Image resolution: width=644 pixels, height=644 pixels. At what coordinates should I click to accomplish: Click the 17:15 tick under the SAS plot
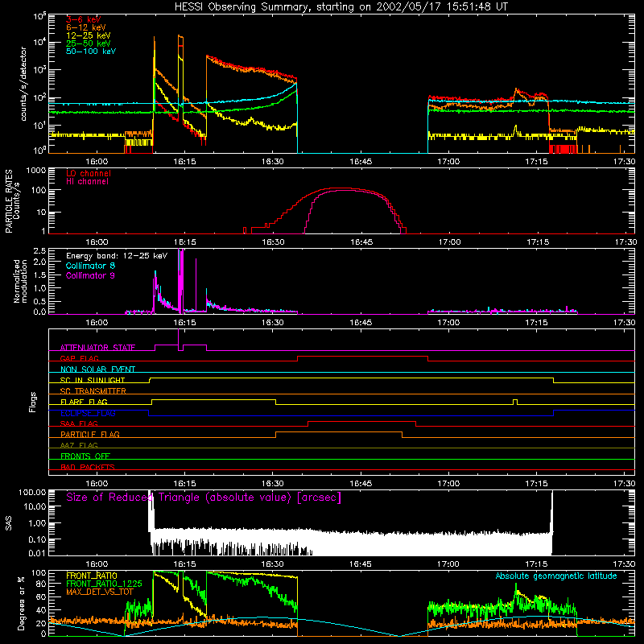tap(536, 564)
